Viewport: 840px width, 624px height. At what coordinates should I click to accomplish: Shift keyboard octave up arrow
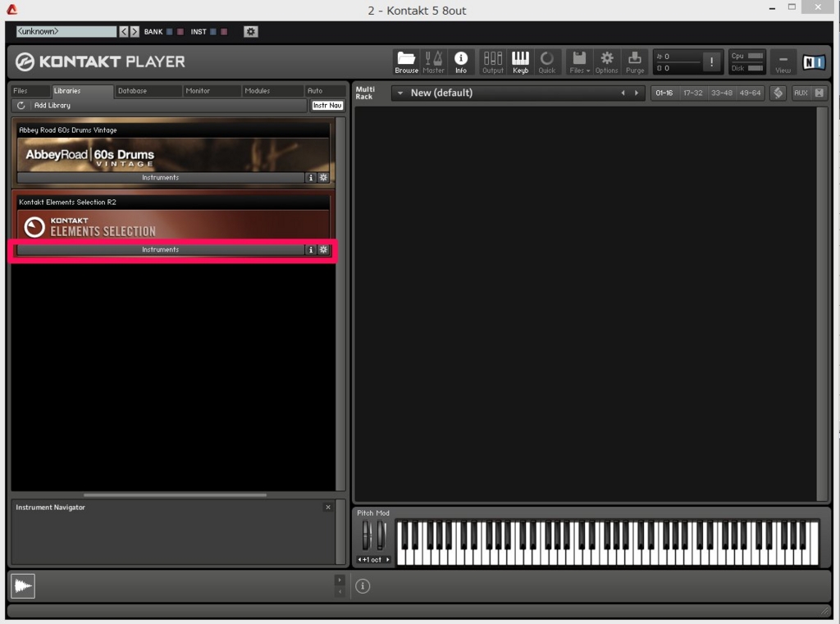pos(388,560)
